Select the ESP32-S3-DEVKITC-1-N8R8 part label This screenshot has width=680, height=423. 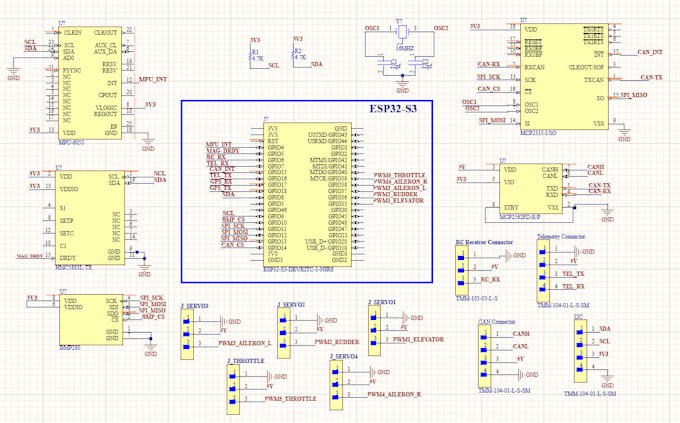coord(298,269)
